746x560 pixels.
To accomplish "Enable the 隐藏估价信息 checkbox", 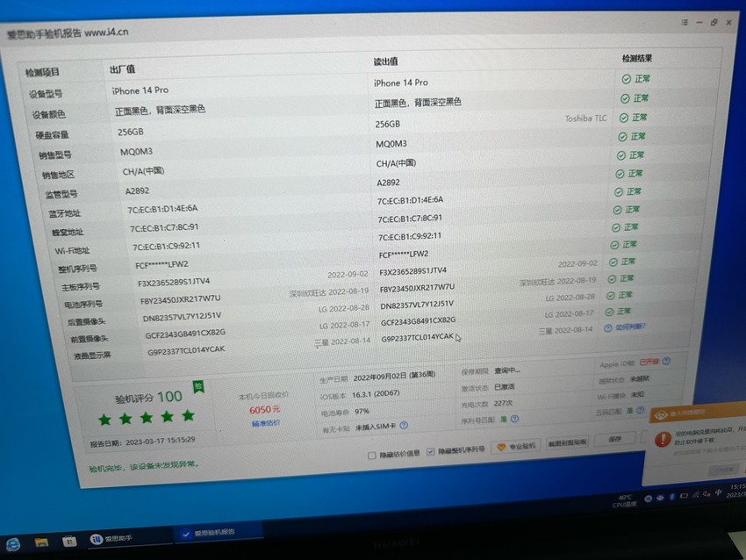I will click(371, 456).
